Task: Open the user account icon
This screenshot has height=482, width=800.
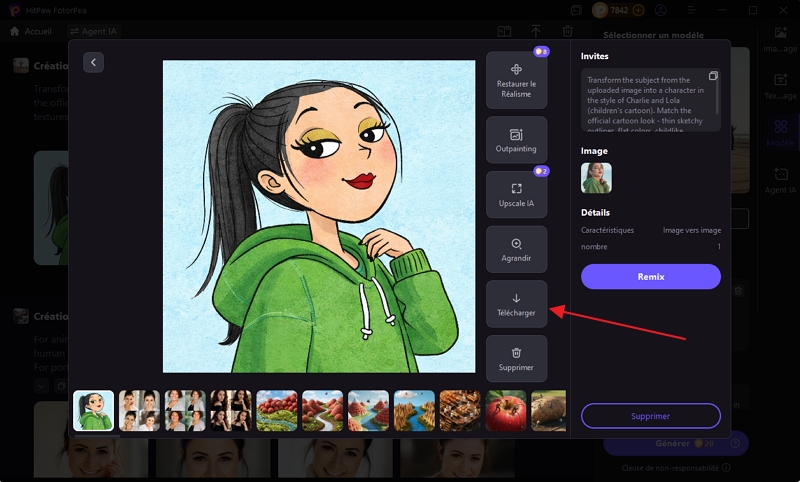Action: (661, 10)
